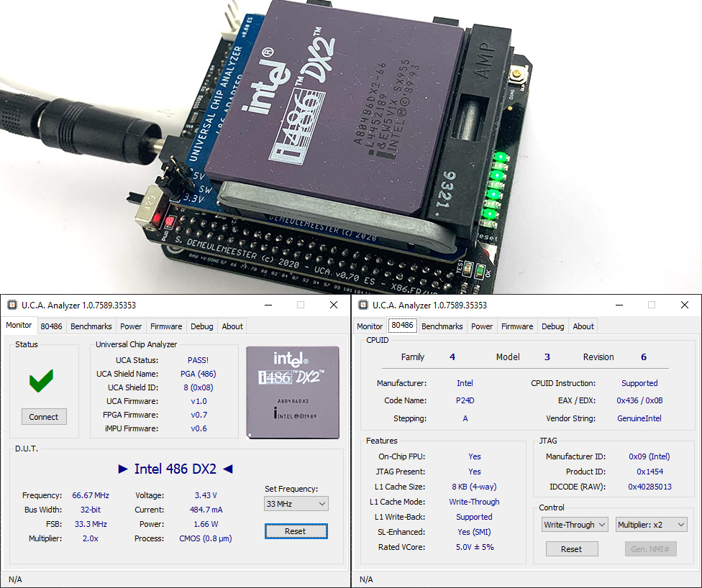Click the 'v0.7' FPGA firmware value
Viewport: 702px width, 588px height.
(199, 415)
